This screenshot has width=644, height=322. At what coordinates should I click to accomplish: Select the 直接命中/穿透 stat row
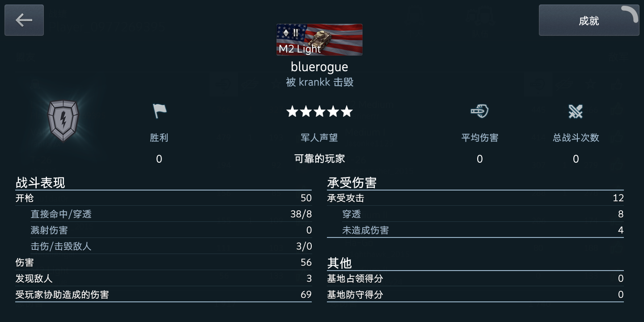pyautogui.click(x=171, y=214)
